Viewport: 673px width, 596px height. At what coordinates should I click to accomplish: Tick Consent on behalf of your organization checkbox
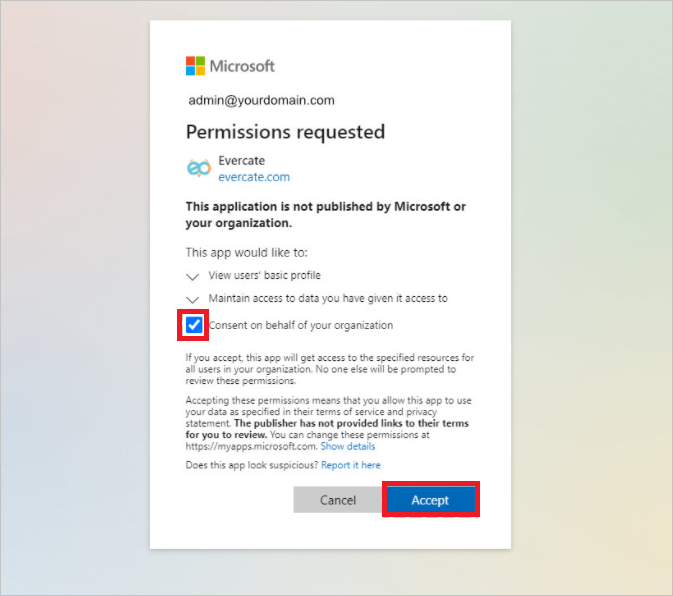(x=194, y=325)
